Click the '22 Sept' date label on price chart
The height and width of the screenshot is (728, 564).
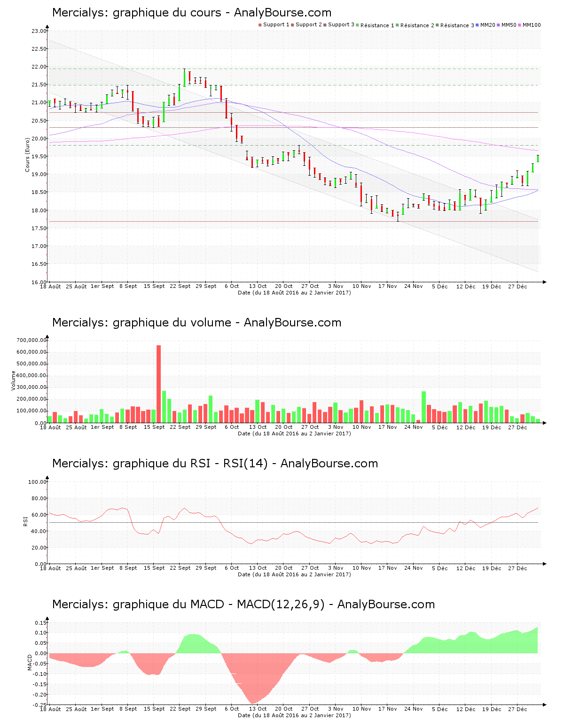tap(180, 286)
